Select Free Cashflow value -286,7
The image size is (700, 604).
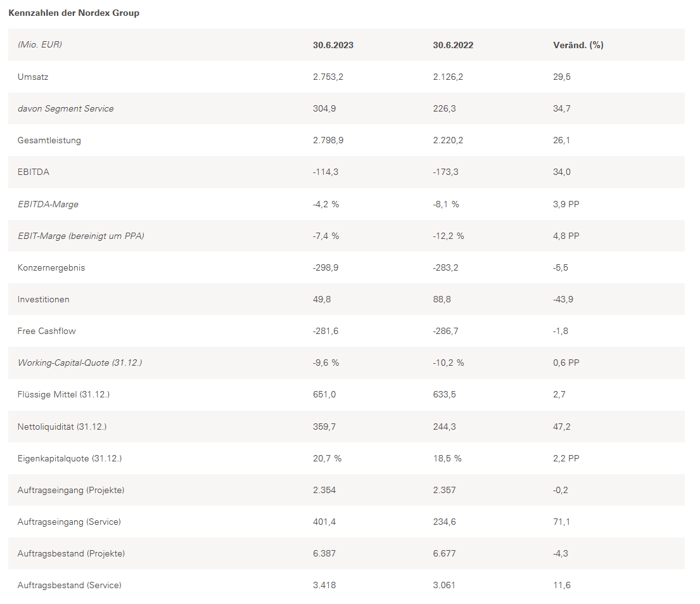point(446,331)
